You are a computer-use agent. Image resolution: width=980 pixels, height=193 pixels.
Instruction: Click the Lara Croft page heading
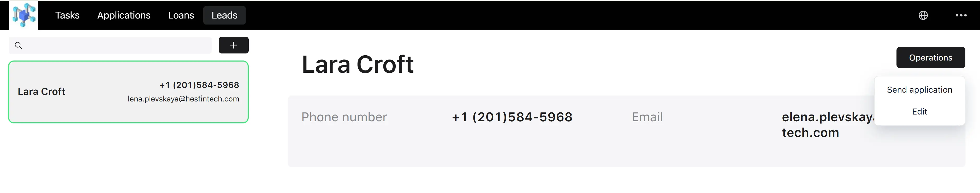pos(358,64)
